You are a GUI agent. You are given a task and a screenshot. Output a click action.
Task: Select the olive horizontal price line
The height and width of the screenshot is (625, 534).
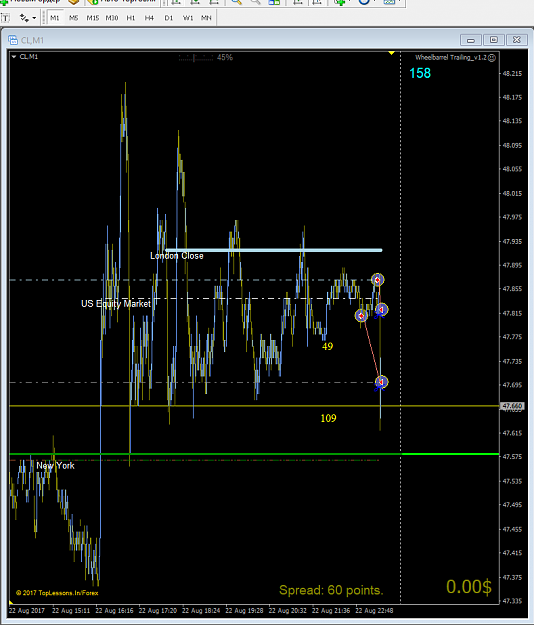pyautogui.click(x=254, y=406)
